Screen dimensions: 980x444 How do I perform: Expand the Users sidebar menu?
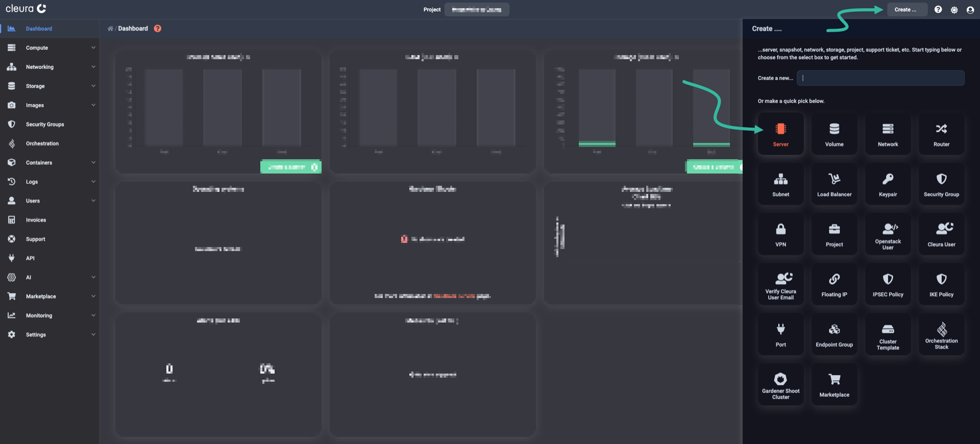(50, 201)
